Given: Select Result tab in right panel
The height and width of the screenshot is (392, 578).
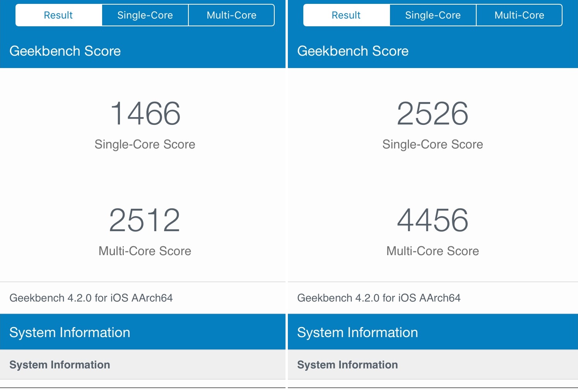Looking at the screenshot, I should tap(347, 15).
